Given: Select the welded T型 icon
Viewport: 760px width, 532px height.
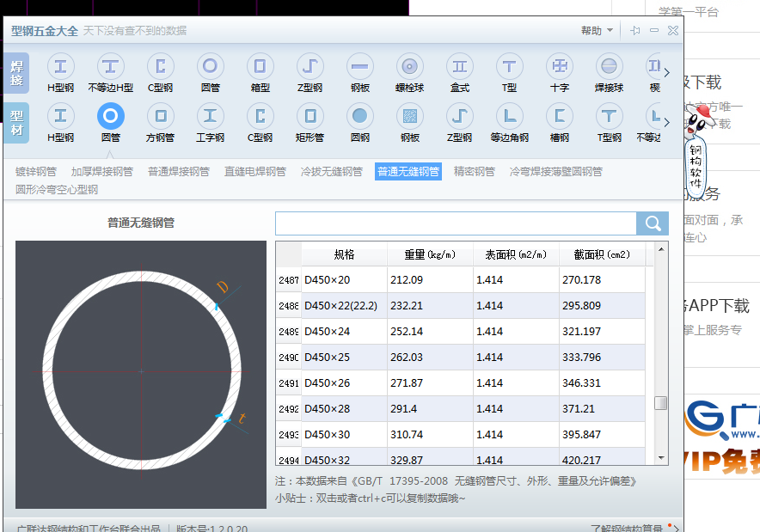Looking at the screenshot, I should click(510, 66).
